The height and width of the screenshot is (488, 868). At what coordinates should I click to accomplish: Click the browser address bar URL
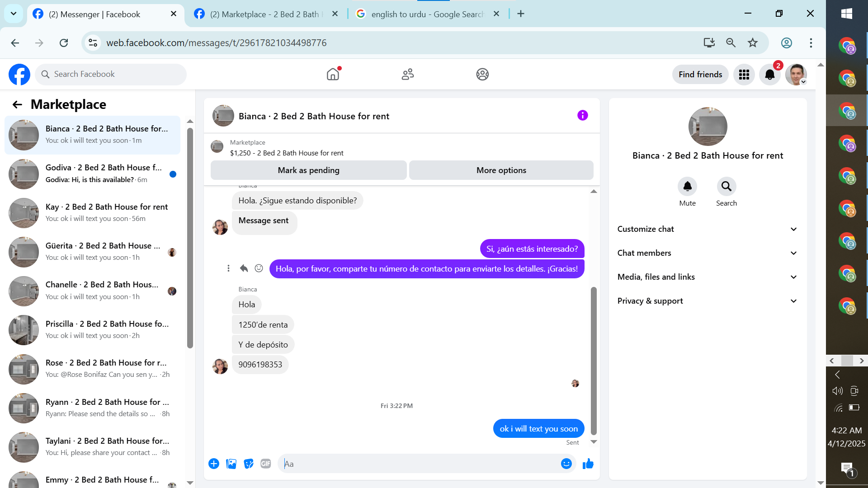[217, 43]
